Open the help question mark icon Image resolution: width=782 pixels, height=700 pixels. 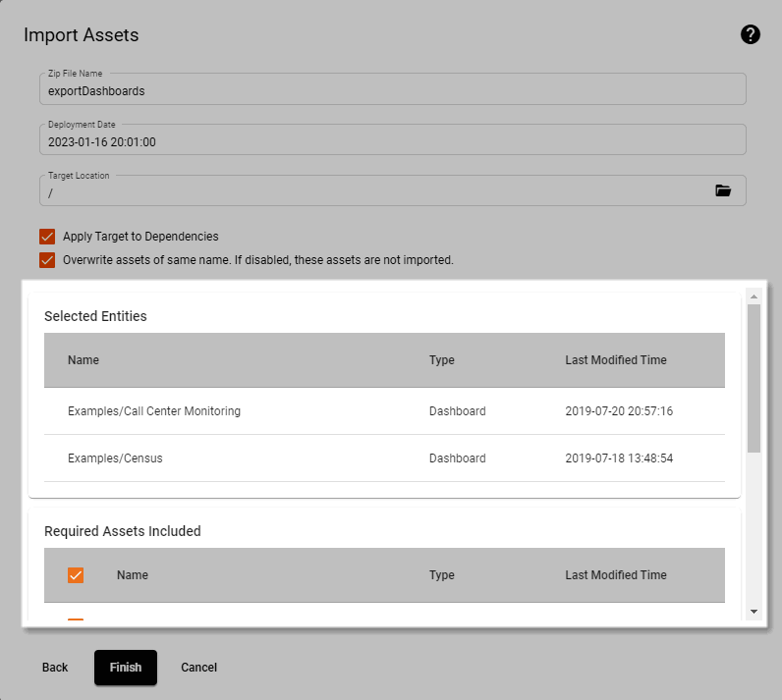pos(751,35)
